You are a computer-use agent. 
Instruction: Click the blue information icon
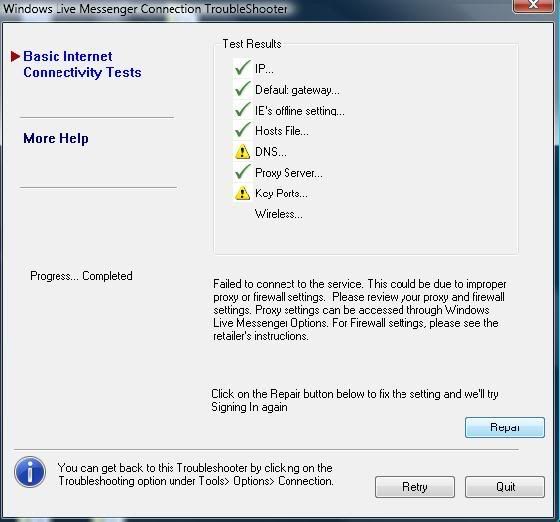(30, 472)
